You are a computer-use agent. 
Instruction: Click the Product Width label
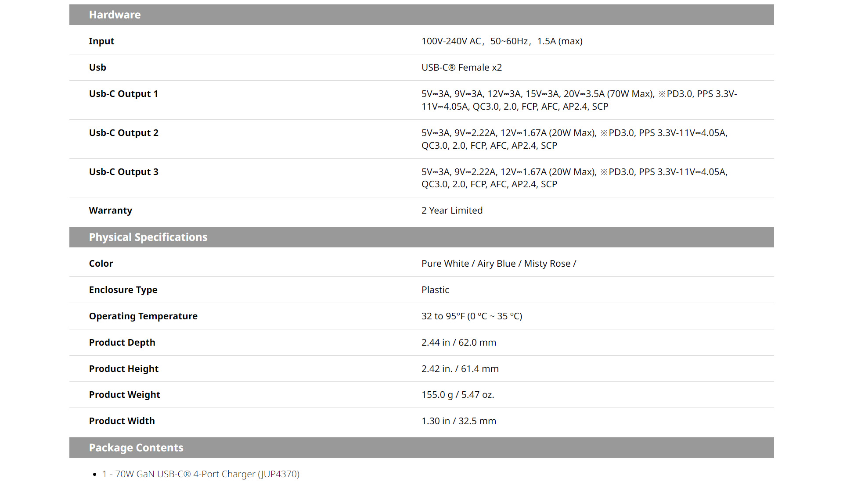pos(122,421)
